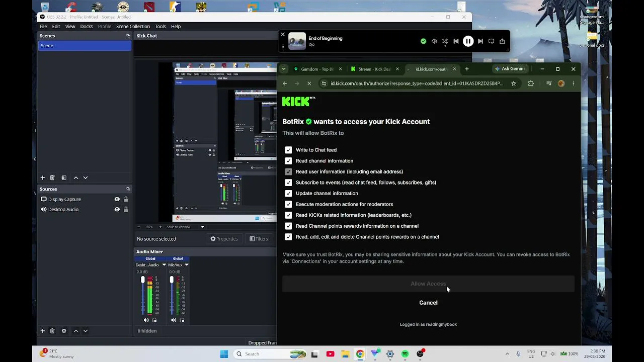Viewport: 644px width, 362px height.
Task: Switch to the Stream - Kick Dashboard tab
Action: pos(373,69)
